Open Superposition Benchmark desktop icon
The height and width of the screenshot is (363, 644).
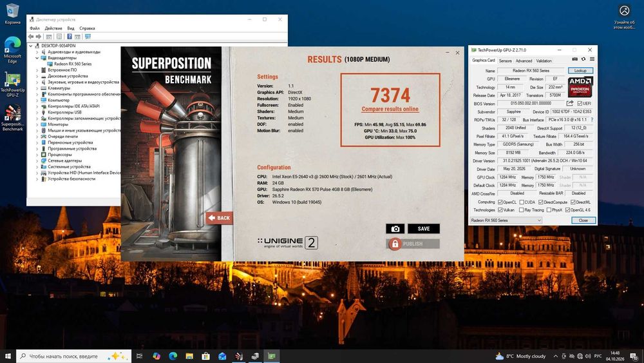(x=12, y=118)
